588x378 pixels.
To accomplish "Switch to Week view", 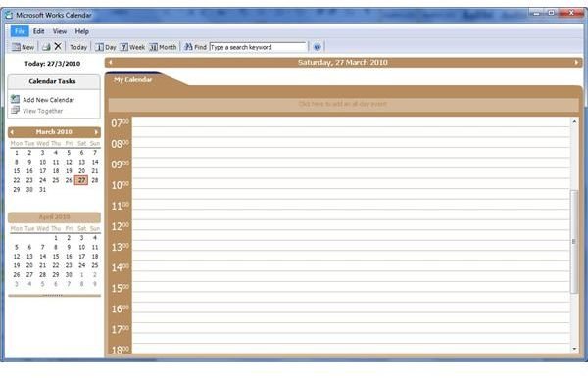I will (132, 47).
